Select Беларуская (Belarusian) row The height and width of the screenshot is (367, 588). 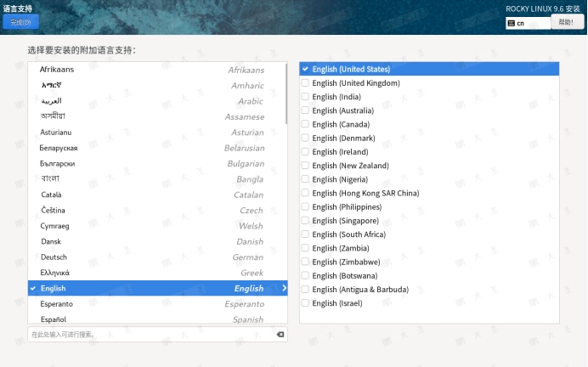[x=156, y=148]
